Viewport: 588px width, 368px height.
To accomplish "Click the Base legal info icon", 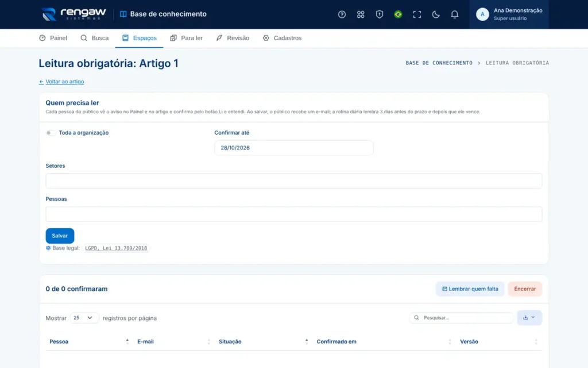I will point(48,248).
